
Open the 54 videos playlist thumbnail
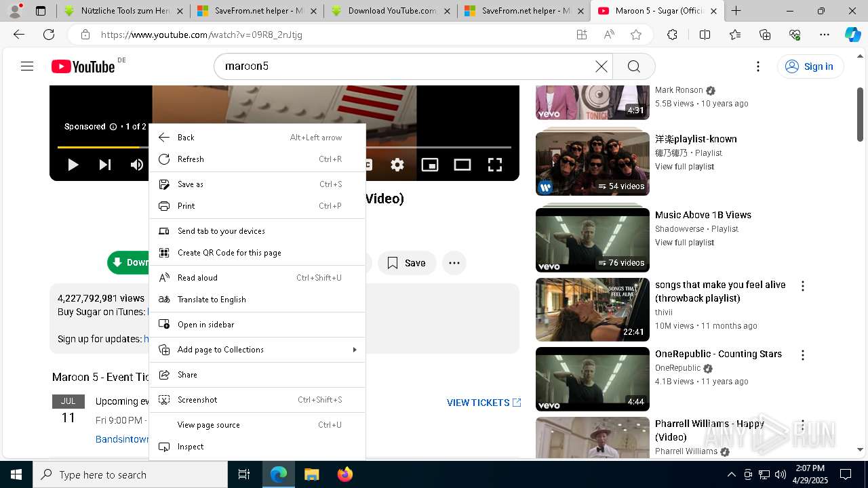[593, 163]
